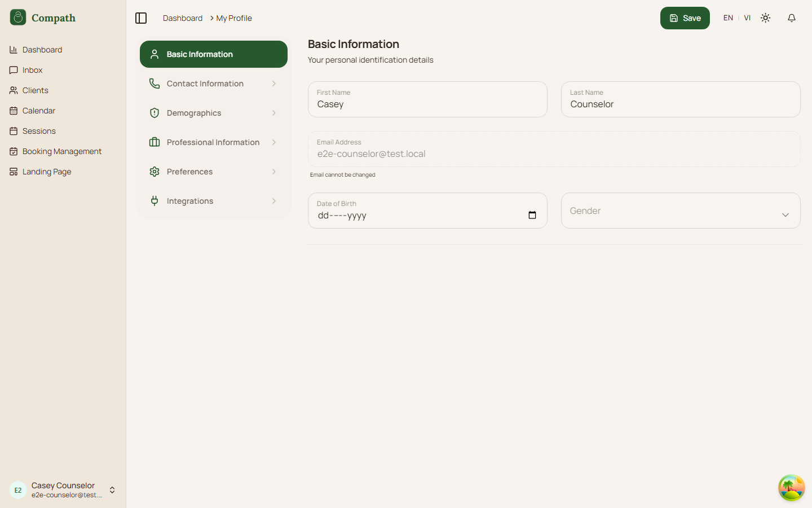Open the Gender dropdown
Image resolution: width=812 pixels, height=508 pixels.
(680, 211)
